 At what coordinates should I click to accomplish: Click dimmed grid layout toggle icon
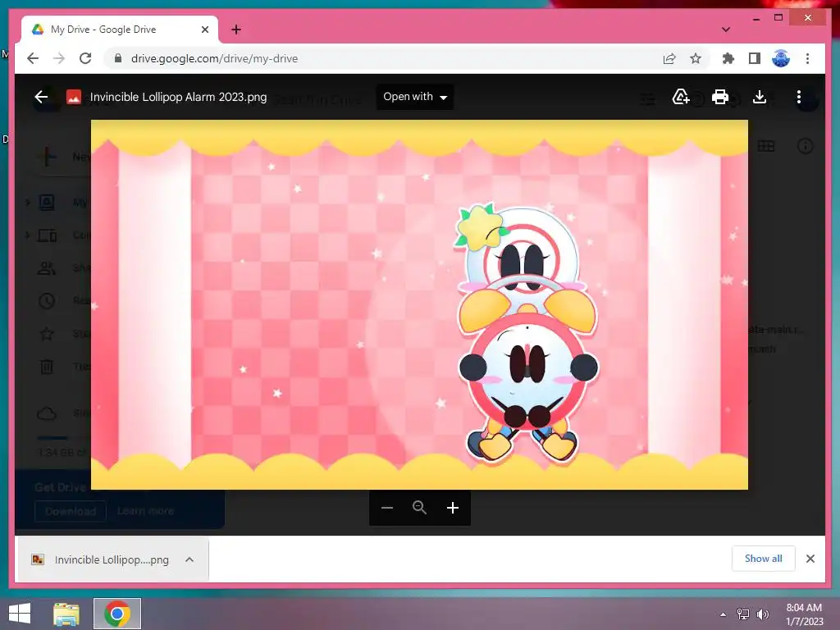tap(766, 146)
